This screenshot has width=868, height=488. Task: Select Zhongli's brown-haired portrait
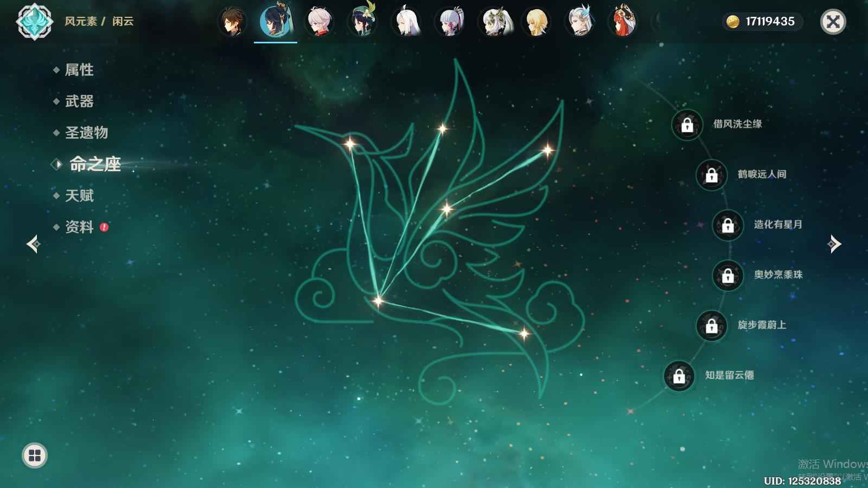[x=232, y=22]
